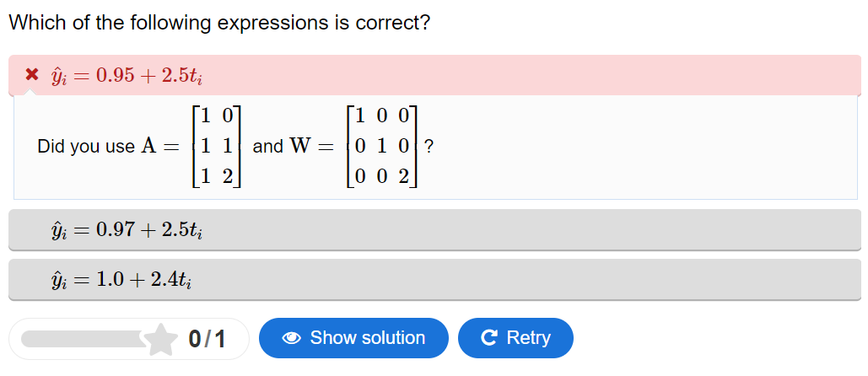Choose the answer ŷ = 0.97 + 2.5t
The height and width of the screenshot is (376, 868).
127,229
